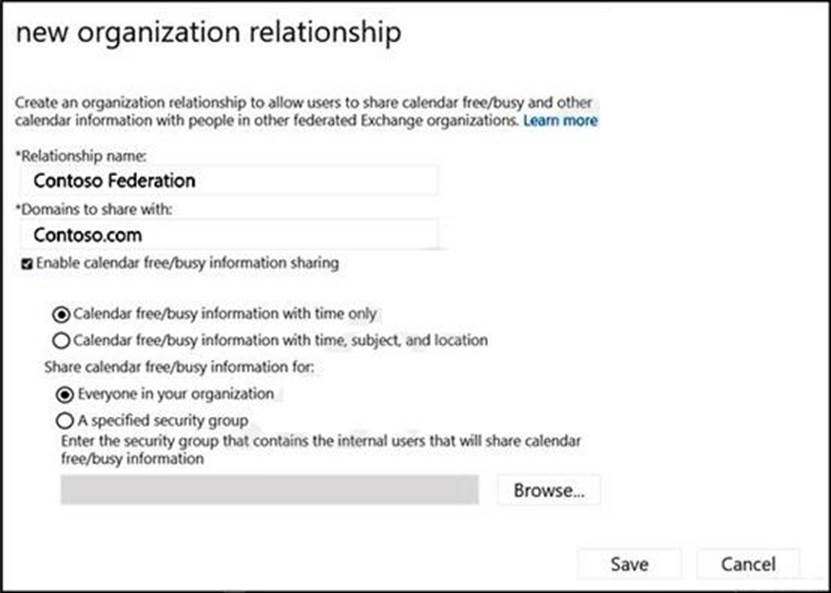
Task: Select free/busy with time, subject, and location
Action: (x=62, y=340)
